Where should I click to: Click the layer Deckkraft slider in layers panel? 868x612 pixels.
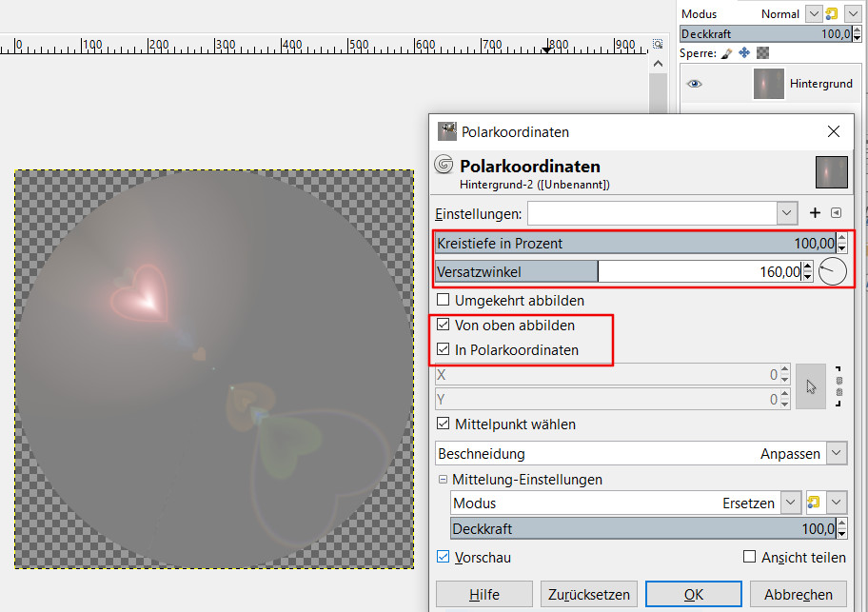coord(765,33)
